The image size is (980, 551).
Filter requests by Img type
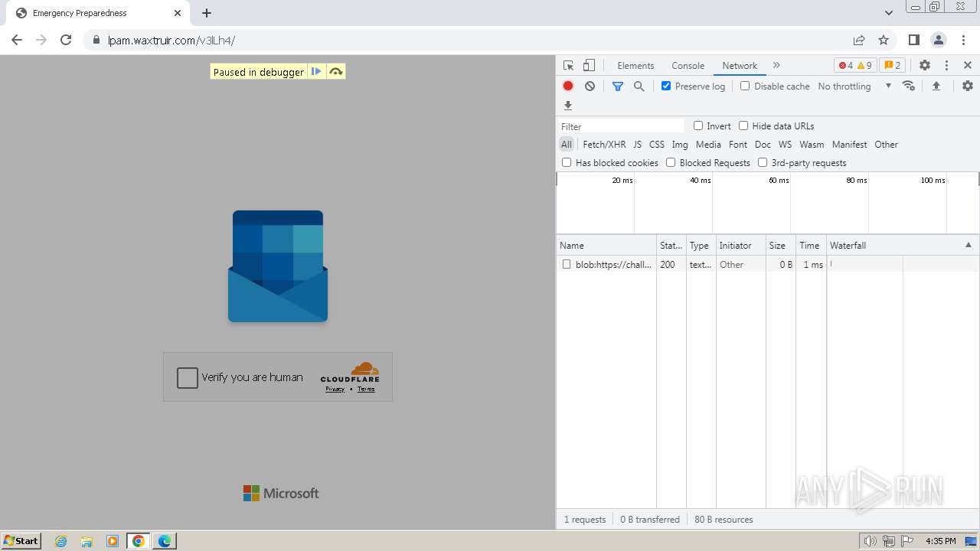point(680,144)
